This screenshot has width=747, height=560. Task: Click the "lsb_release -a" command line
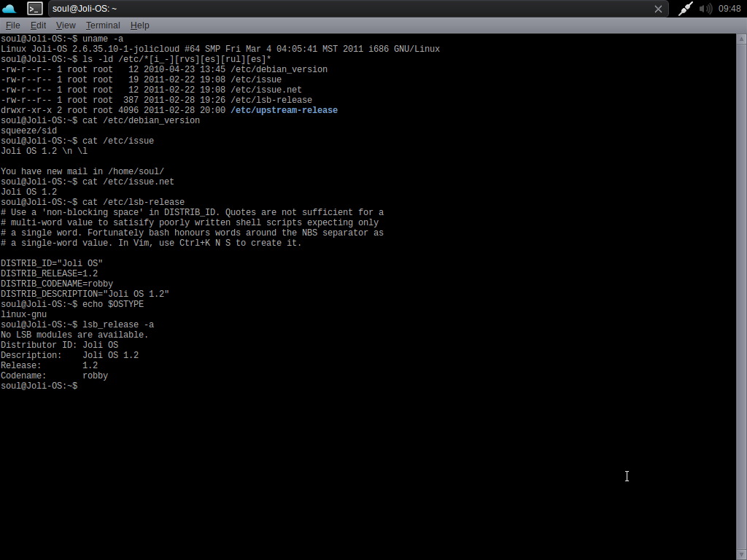click(77, 324)
